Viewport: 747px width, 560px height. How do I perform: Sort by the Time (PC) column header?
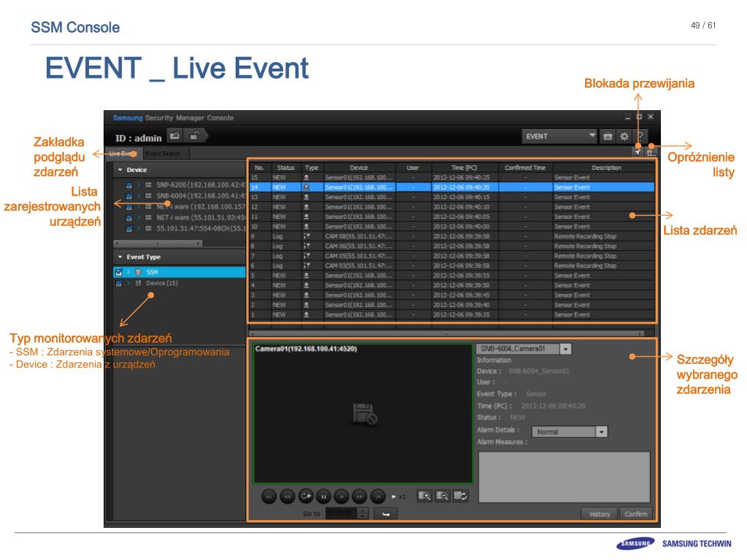click(x=465, y=168)
